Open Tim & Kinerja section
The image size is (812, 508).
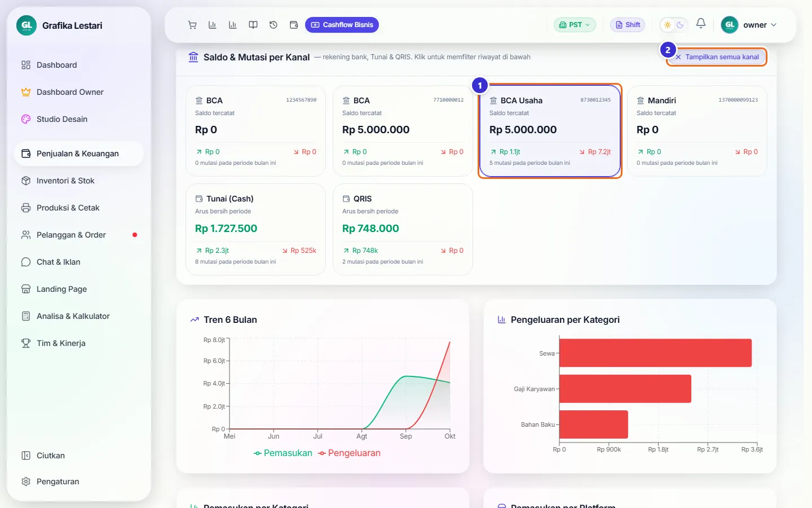point(79,343)
